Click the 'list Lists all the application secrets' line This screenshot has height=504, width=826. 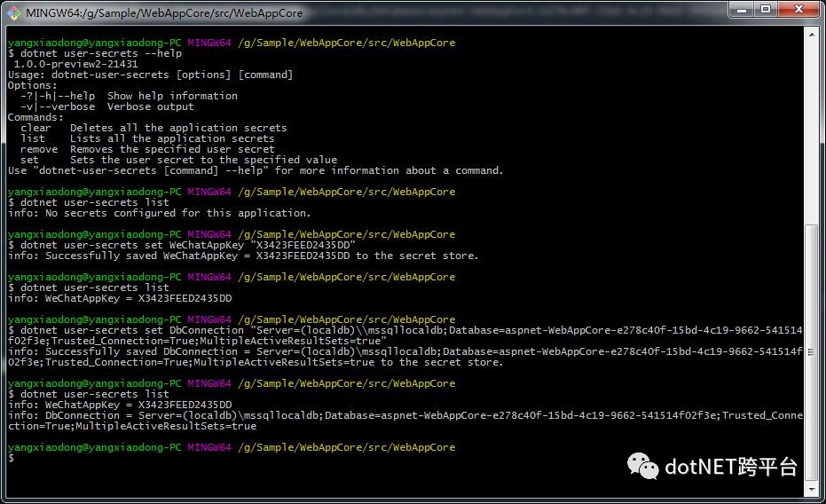(x=147, y=138)
